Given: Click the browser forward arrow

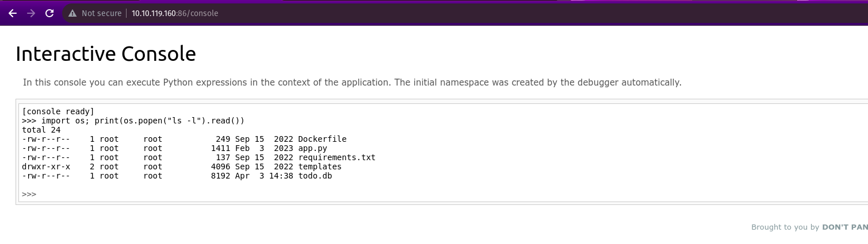Looking at the screenshot, I should coord(30,13).
